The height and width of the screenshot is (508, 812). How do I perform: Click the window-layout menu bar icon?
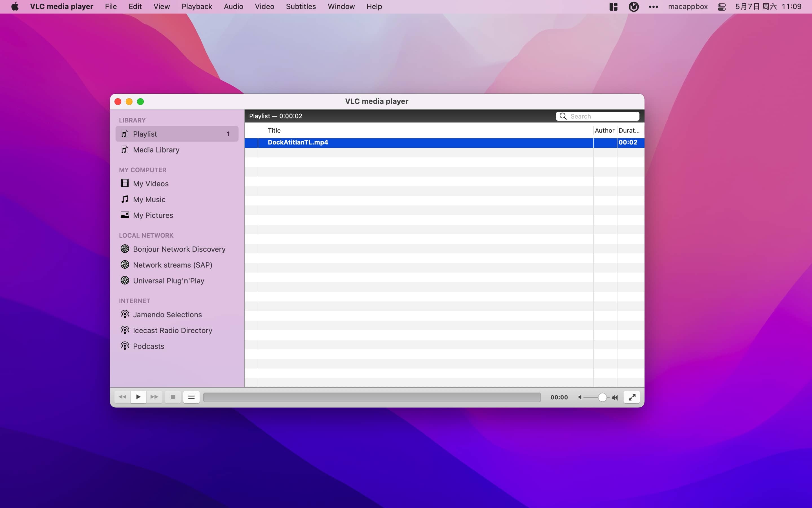coord(613,7)
